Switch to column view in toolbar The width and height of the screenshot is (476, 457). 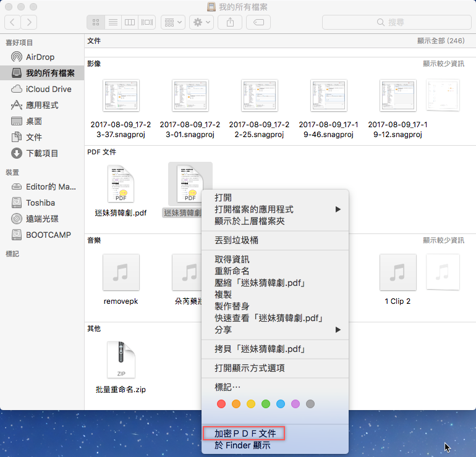(x=129, y=22)
